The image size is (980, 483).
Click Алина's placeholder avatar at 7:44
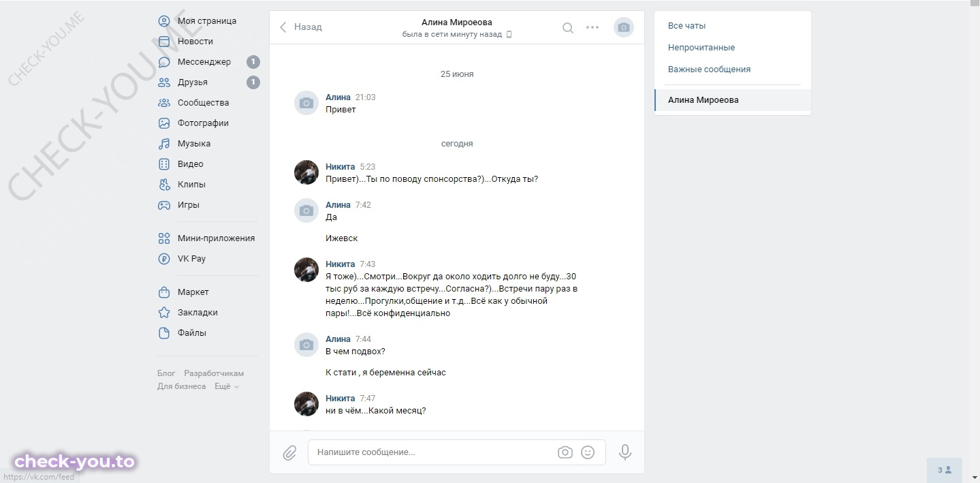coord(306,345)
